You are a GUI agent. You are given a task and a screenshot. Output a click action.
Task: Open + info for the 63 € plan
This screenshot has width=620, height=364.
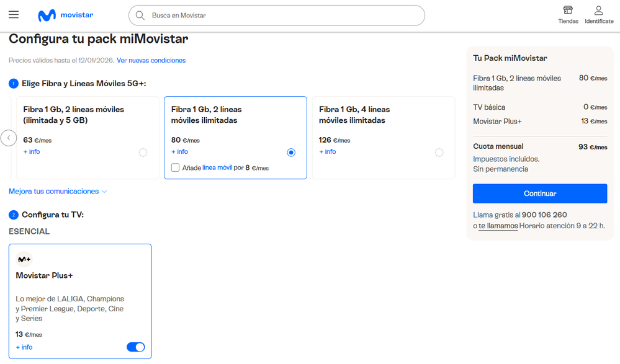[x=32, y=152]
